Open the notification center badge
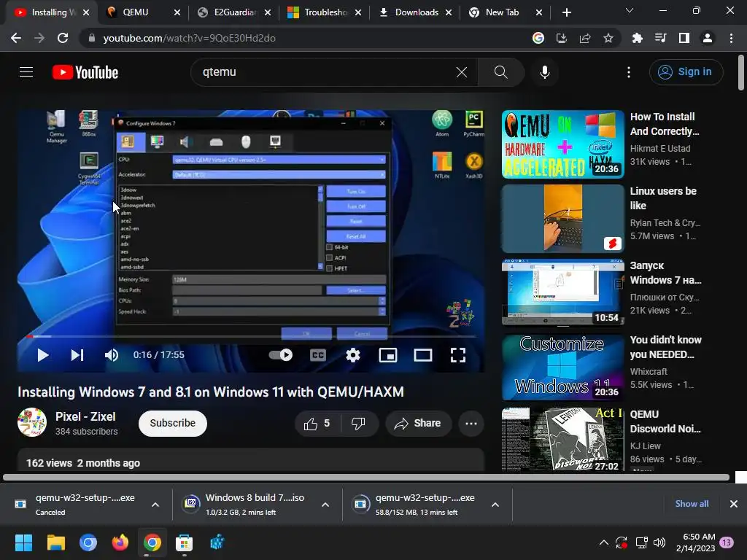This screenshot has width=747, height=560. [x=727, y=542]
